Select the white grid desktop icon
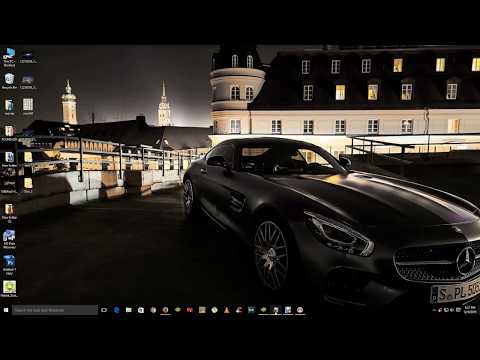 coord(28,106)
